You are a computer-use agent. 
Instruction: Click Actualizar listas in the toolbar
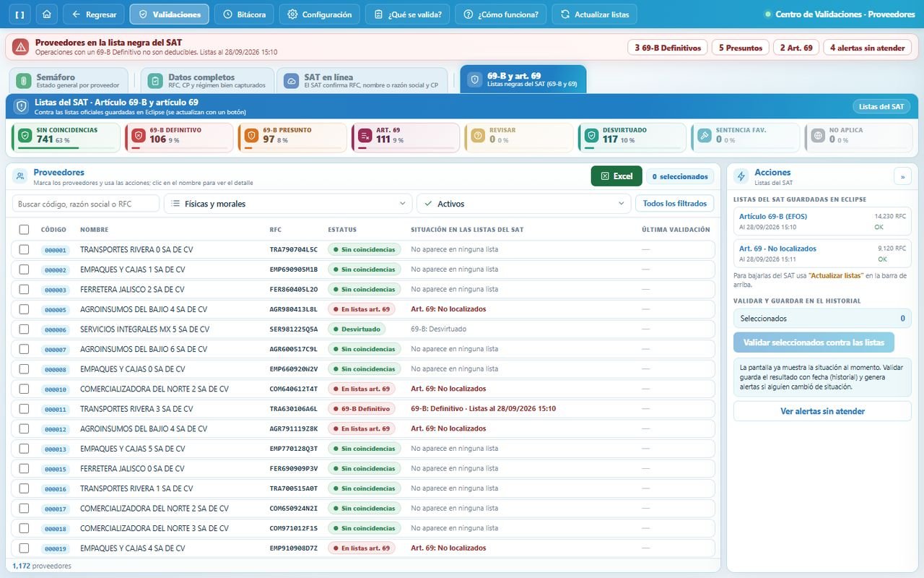[x=595, y=14]
